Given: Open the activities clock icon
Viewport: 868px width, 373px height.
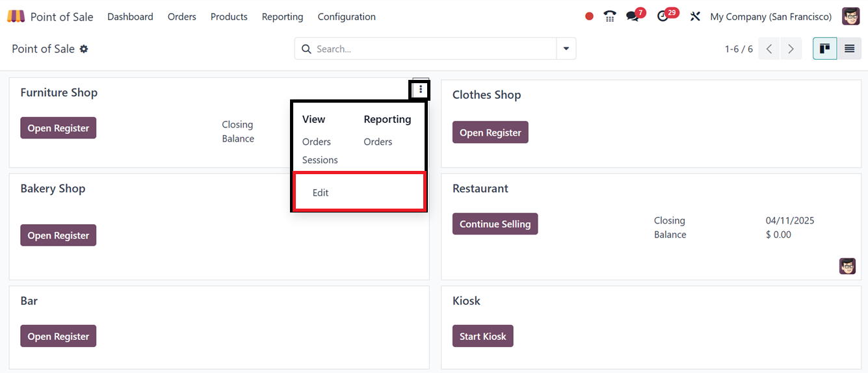Looking at the screenshot, I should [663, 17].
